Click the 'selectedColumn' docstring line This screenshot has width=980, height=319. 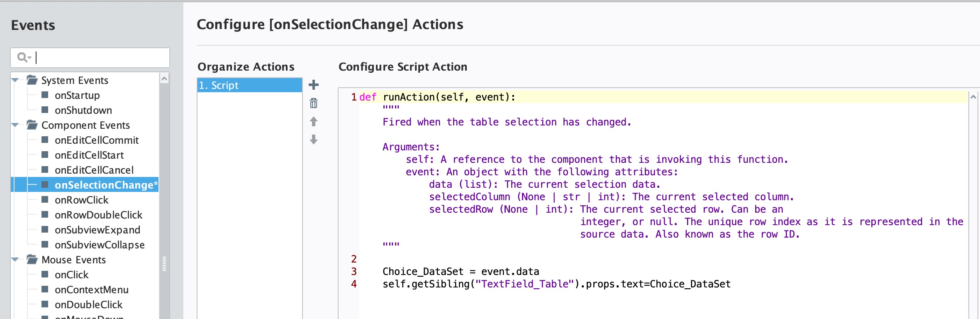coord(611,196)
